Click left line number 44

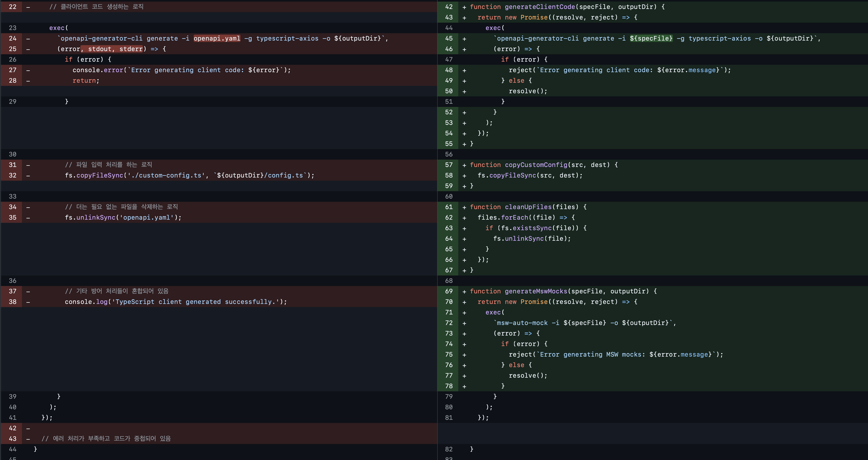[12, 449]
